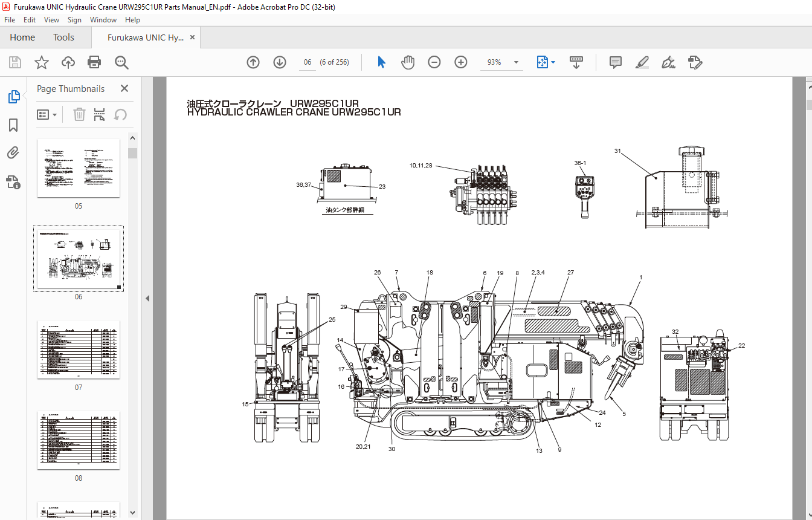Expand the fit page options arrow
The image size is (812, 520).
[553, 62]
